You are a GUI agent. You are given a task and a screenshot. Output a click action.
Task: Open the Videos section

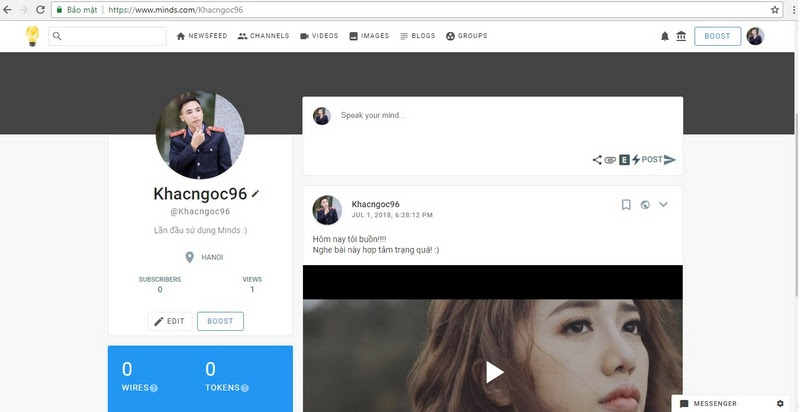click(x=319, y=36)
